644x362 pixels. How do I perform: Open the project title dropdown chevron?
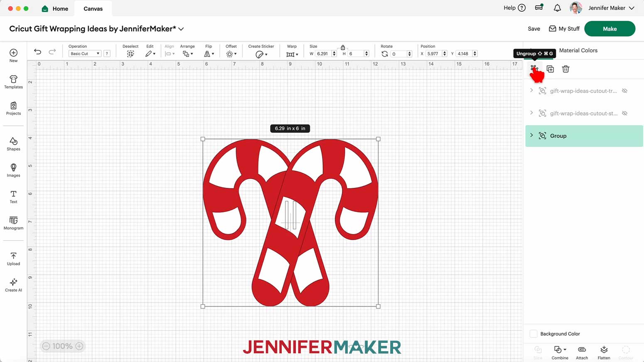[181, 29]
